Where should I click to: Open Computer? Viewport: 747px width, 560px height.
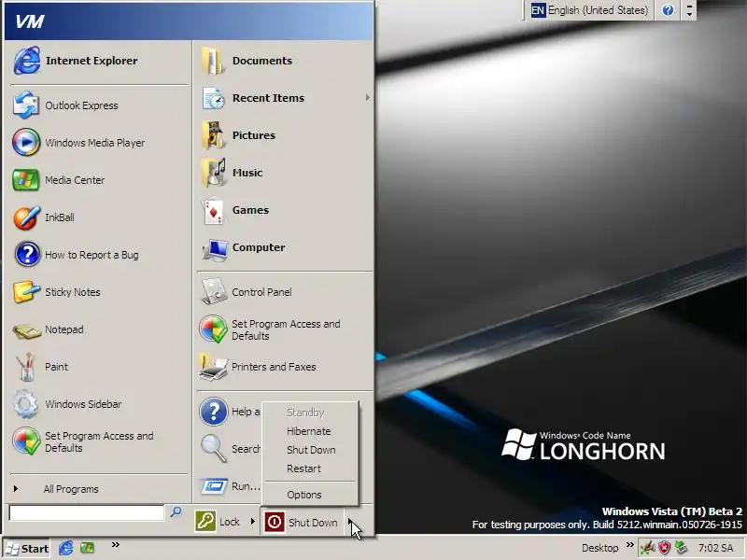pos(285,247)
